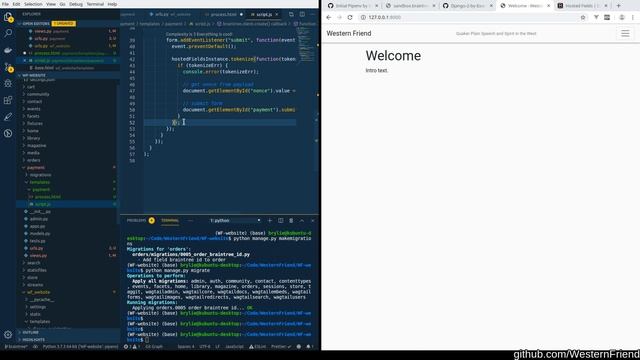Click the JavaScript language mode in status bar
Viewport: 640px width, 360px height.
234,347
